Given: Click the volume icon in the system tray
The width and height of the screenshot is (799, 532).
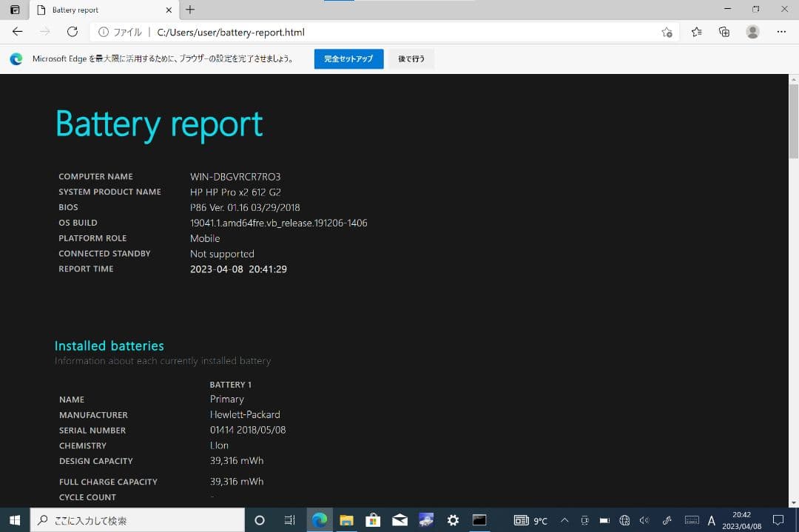Looking at the screenshot, I should [644, 520].
